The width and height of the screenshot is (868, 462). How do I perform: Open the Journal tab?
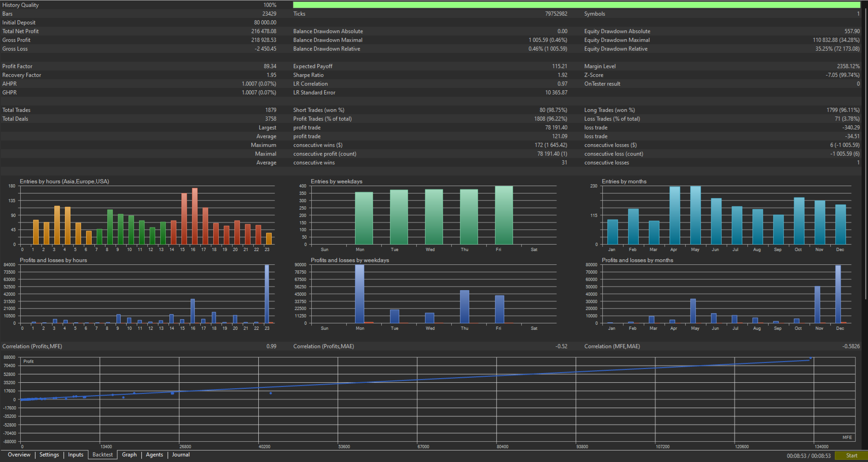181,455
